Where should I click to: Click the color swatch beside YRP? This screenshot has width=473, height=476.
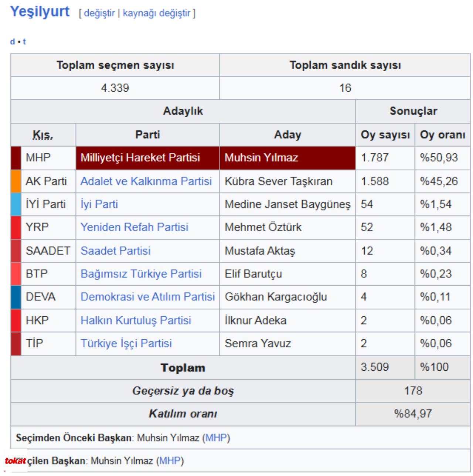(x=16, y=227)
